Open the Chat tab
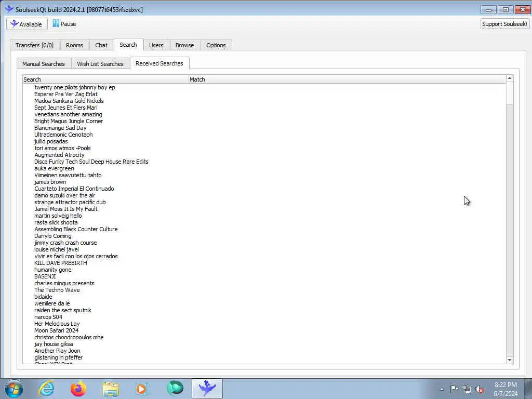The image size is (532, 399). tap(101, 45)
